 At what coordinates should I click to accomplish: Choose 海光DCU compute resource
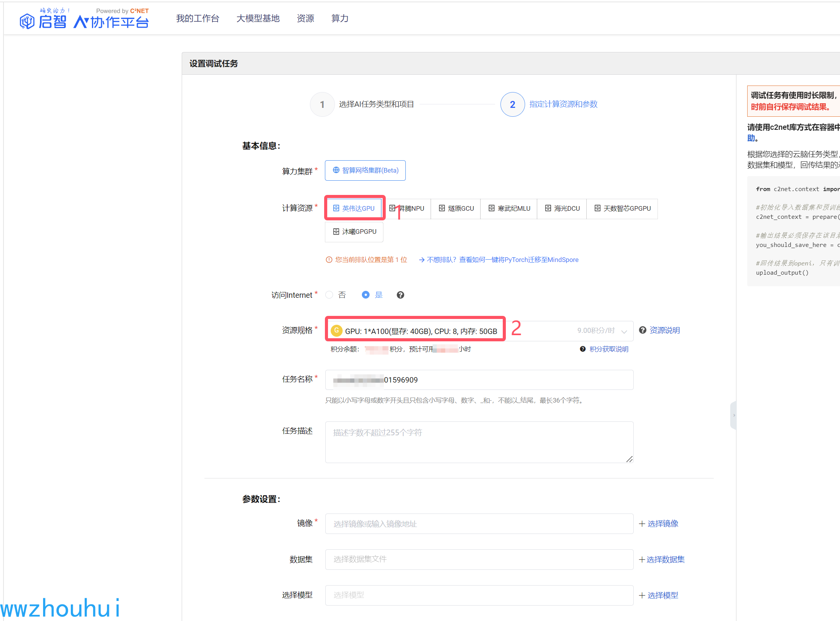pyautogui.click(x=562, y=208)
